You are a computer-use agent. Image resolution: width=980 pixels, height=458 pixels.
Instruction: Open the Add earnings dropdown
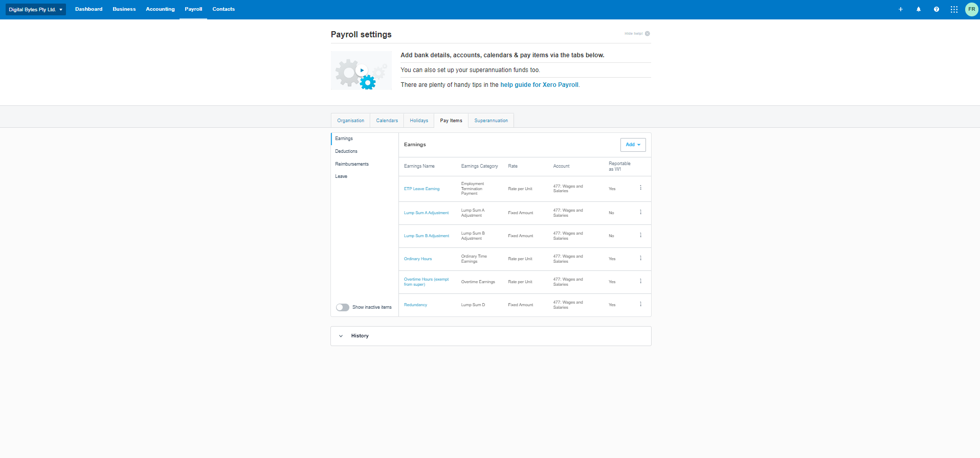tap(633, 145)
